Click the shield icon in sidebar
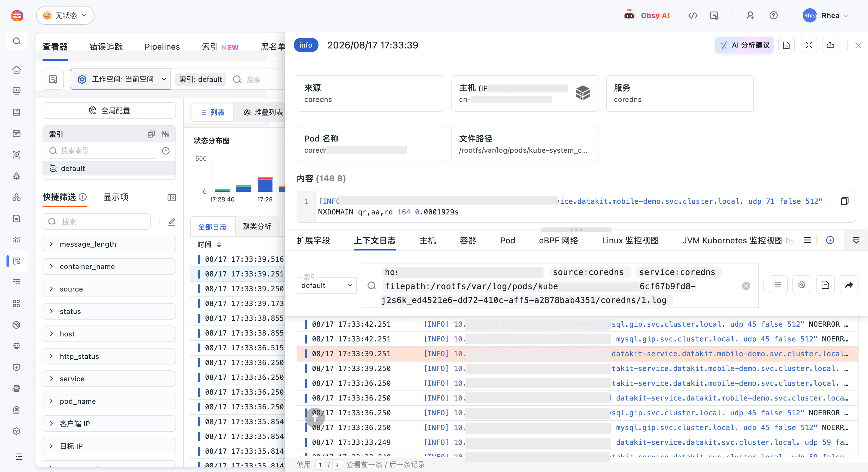The height and width of the screenshot is (472, 868). pos(17,367)
